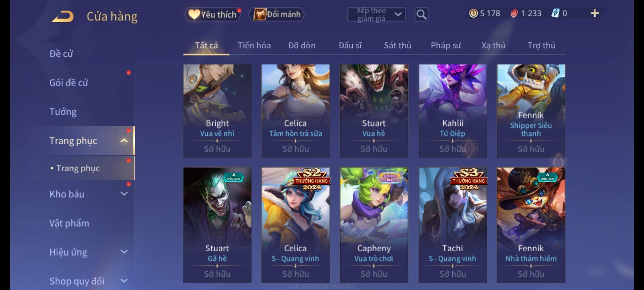
Task: Tap the gold coin balance icon
Action: (x=473, y=13)
